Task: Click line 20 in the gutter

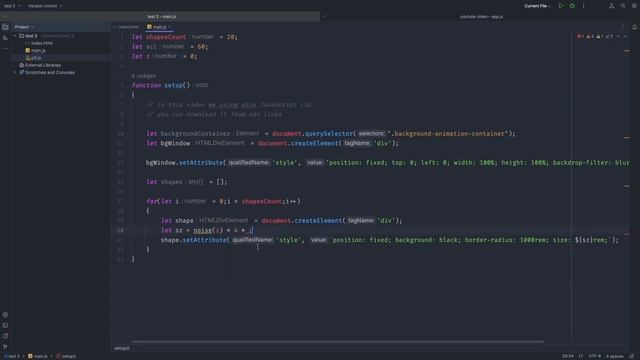Action: [120, 230]
